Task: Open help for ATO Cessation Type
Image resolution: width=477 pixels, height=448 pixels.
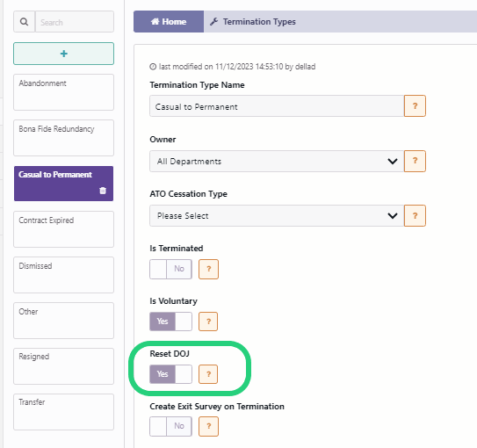Action: tap(415, 215)
